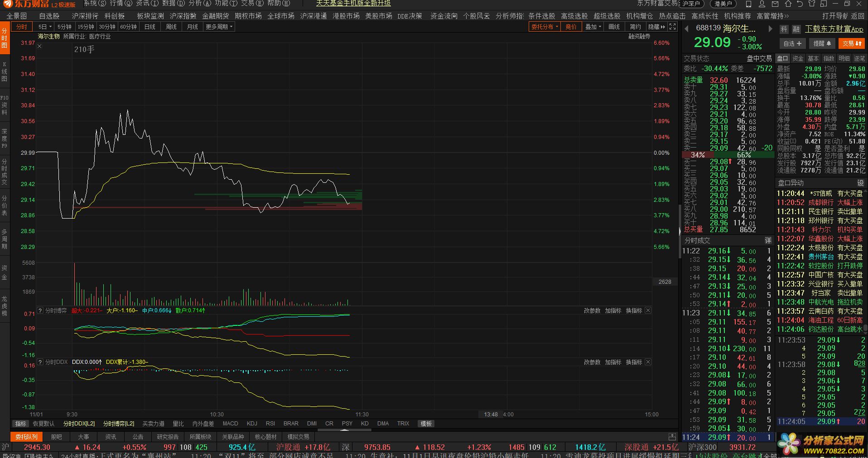Screen dimensions: 868x458
Task: Open the 分析(A) menu
Action: (200, 4)
